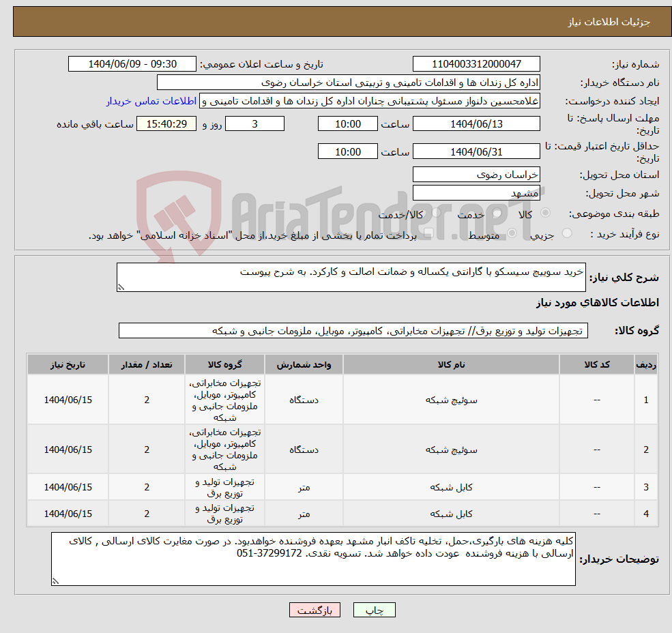Toggle the پرداخت از خزانه checkbox
This screenshot has width=672, height=633.
[x=428, y=232]
